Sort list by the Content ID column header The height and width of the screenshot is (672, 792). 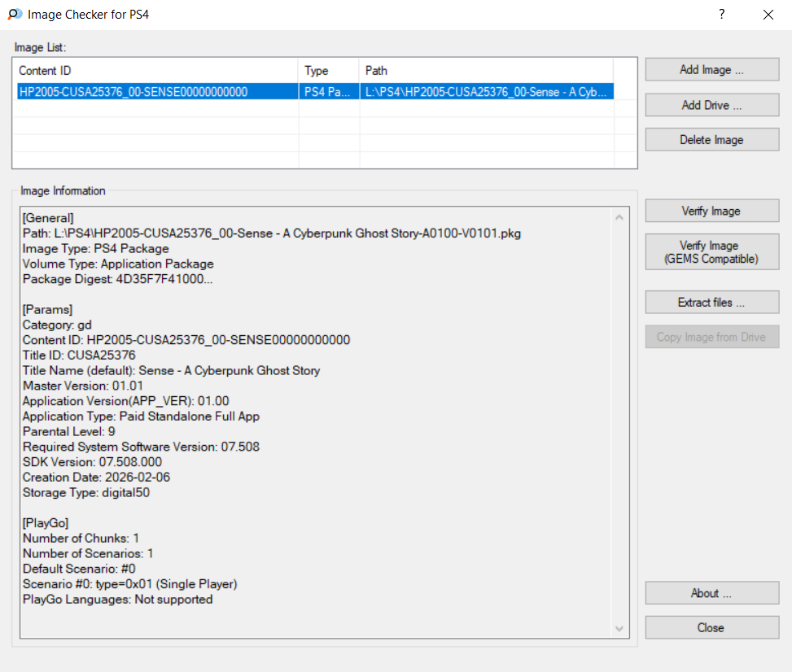point(155,71)
